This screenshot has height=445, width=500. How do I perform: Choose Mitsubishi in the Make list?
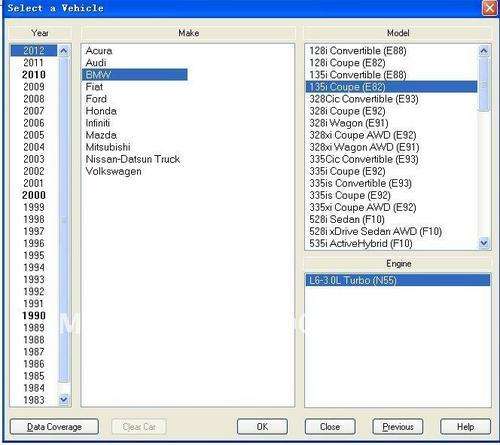tap(108, 147)
